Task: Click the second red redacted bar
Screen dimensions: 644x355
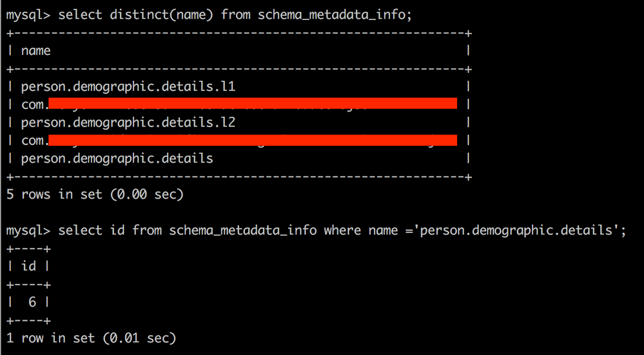Action: (x=252, y=140)
